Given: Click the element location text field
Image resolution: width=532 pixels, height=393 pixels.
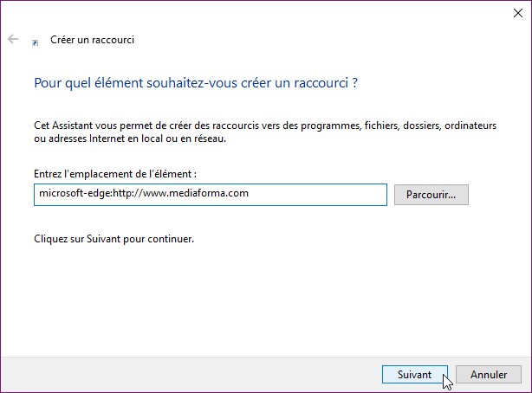Looking at the screenshot, I should click(211, 194).
